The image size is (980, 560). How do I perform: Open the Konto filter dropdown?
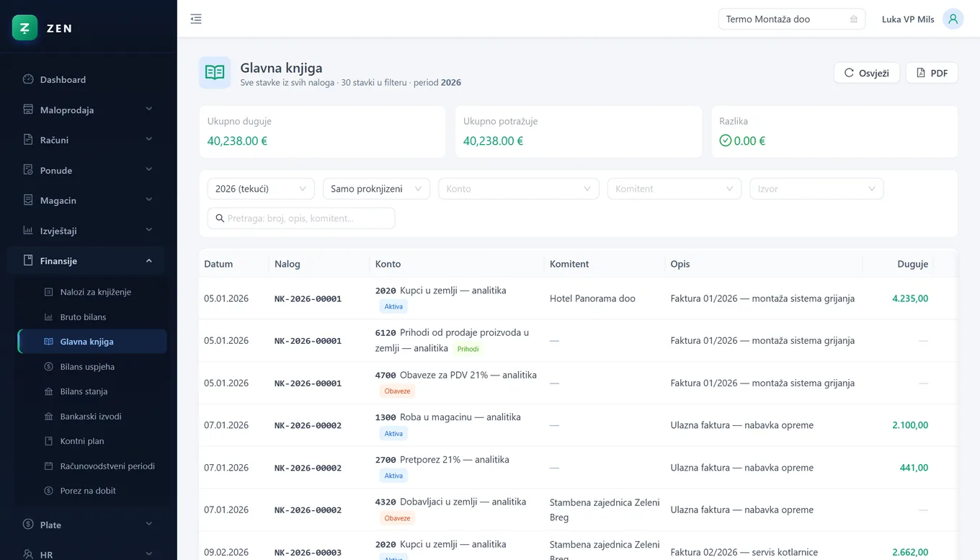[519, 189]
